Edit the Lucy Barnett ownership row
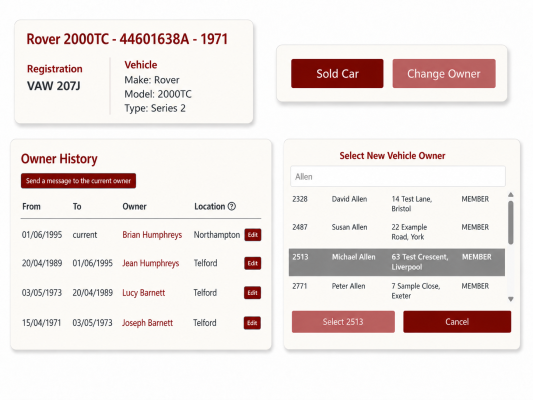 tap(252, 293)
